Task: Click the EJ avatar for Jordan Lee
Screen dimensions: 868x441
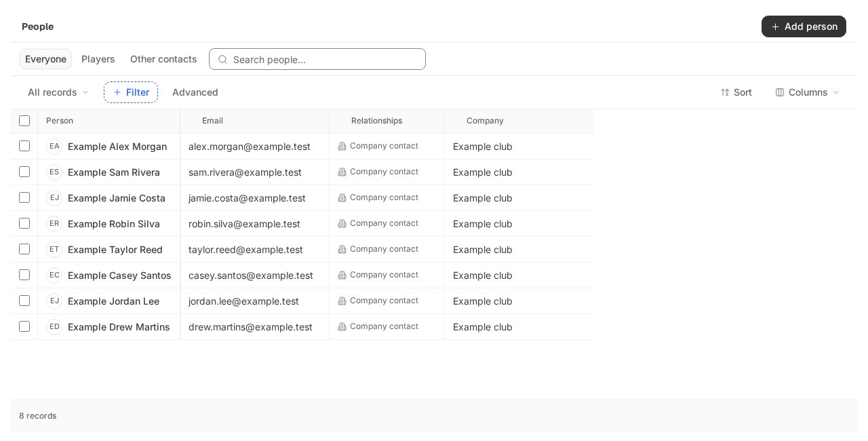Action: pos(54,301)
